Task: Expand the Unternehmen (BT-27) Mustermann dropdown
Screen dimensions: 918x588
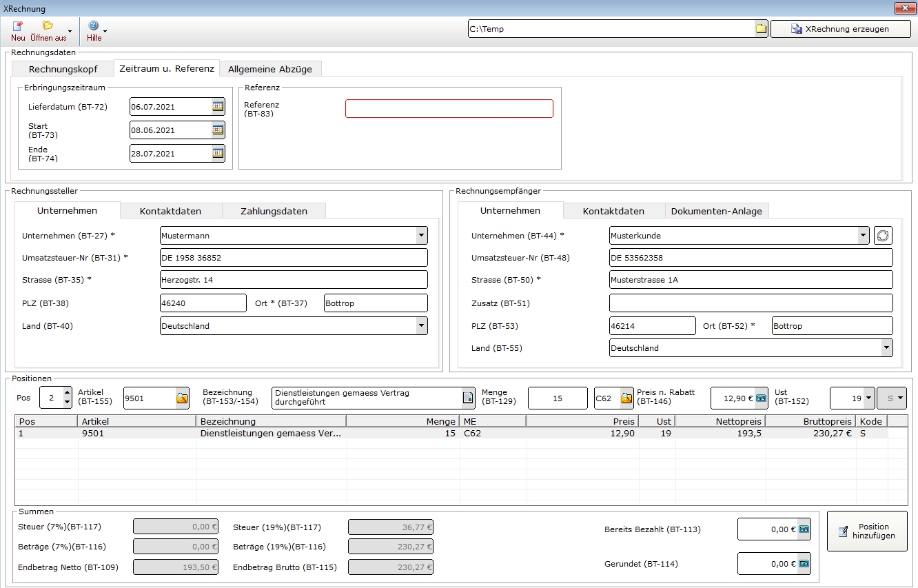Action: 421,236
